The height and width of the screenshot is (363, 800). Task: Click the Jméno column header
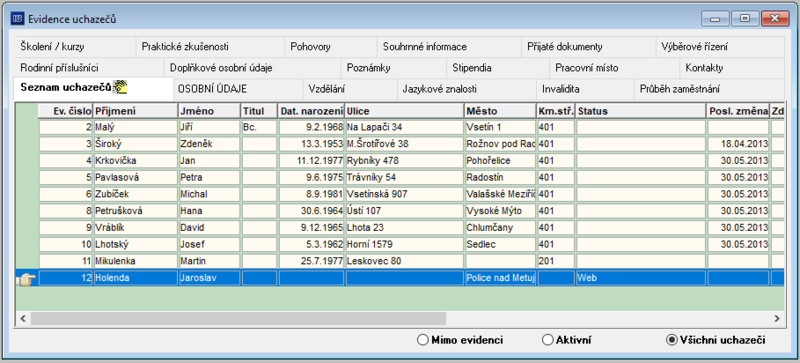click(x=209, y=111)
